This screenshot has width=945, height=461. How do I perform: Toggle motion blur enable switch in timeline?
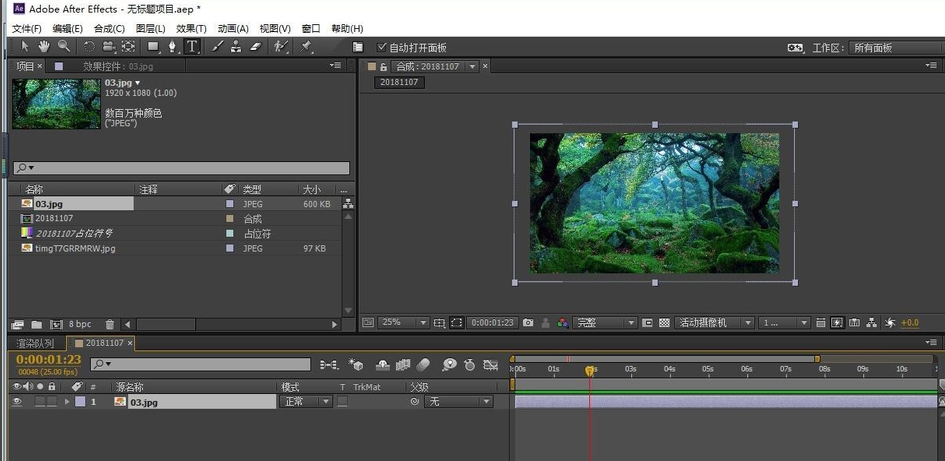424,365
